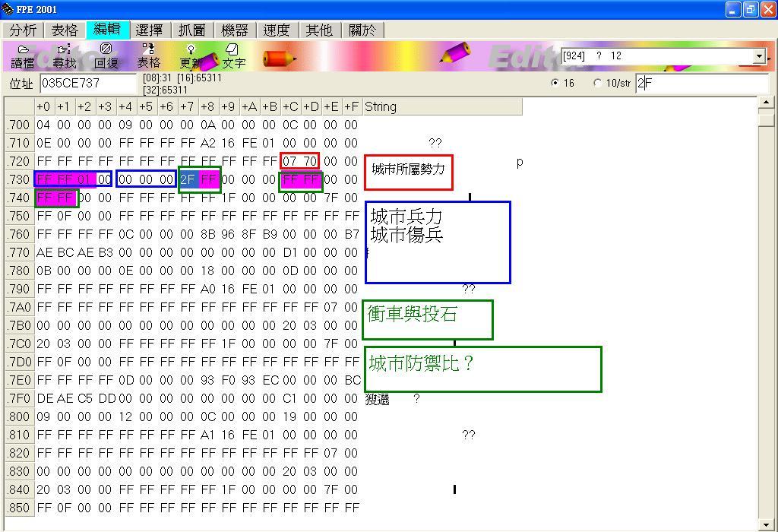Click byte 0E at start of row 710

(x=43, y=143)
